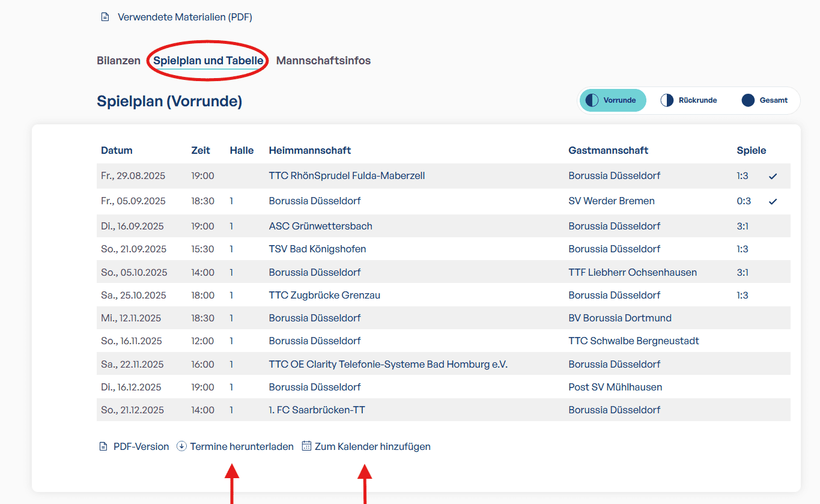The width and height of the screenshot is (820, 504).
Task: Switch to the Mannschaftsinfos tab
Action: point(323,61)
